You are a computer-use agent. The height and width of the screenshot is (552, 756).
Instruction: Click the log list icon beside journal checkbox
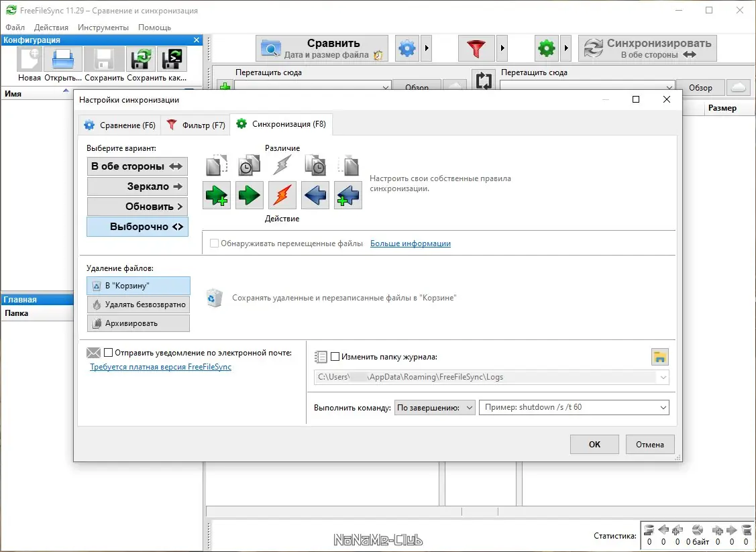[x=321, y=357]
